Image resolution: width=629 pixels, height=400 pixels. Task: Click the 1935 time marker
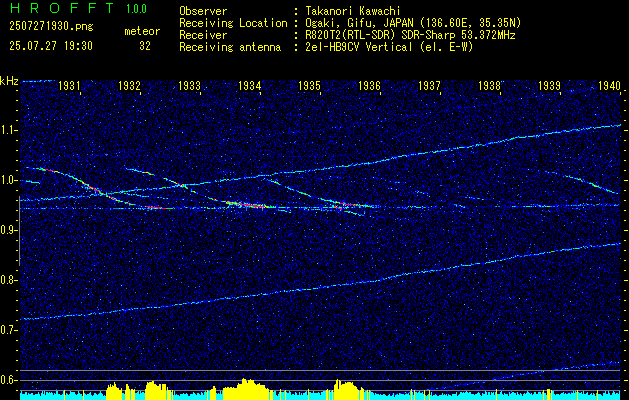pyautogui.click(x=309, y=85)
